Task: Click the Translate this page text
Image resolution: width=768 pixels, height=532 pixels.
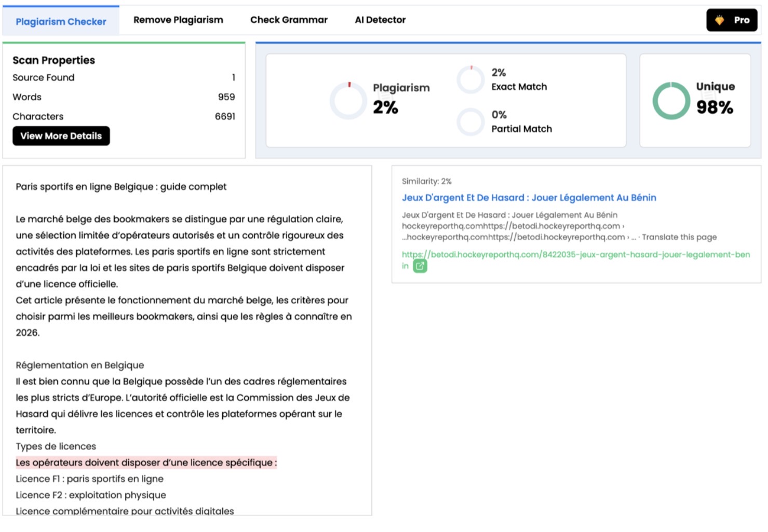Action: click(x=679, y=237)
